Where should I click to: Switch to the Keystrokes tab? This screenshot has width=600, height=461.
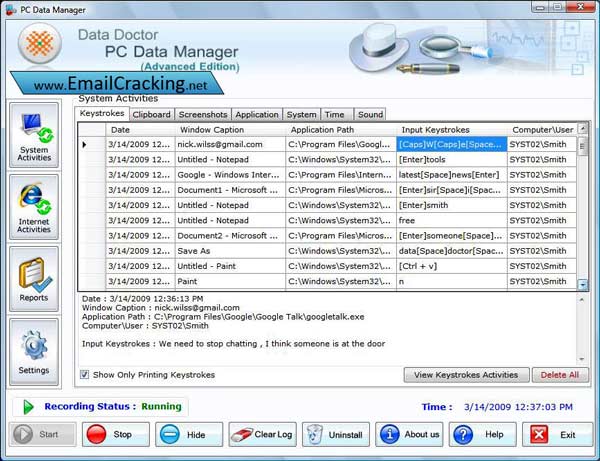coord(102,113)
